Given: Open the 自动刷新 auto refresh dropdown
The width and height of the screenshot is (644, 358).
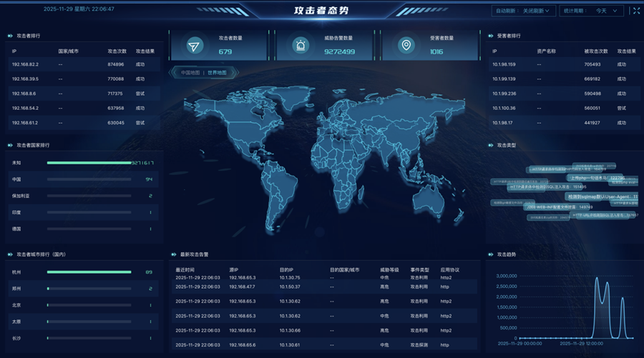Looking at the screenshot, I should (523, 11).
